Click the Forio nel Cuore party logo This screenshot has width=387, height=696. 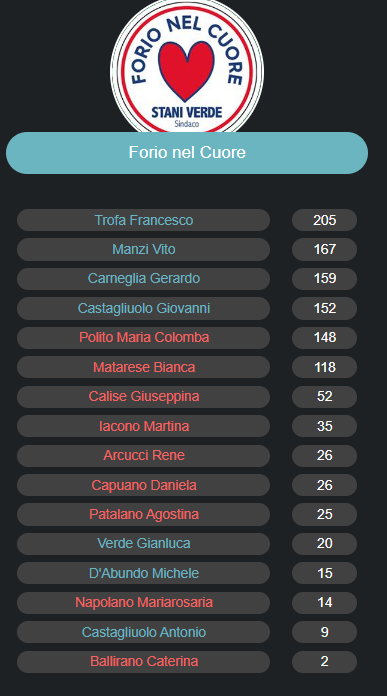coord(187,67)
